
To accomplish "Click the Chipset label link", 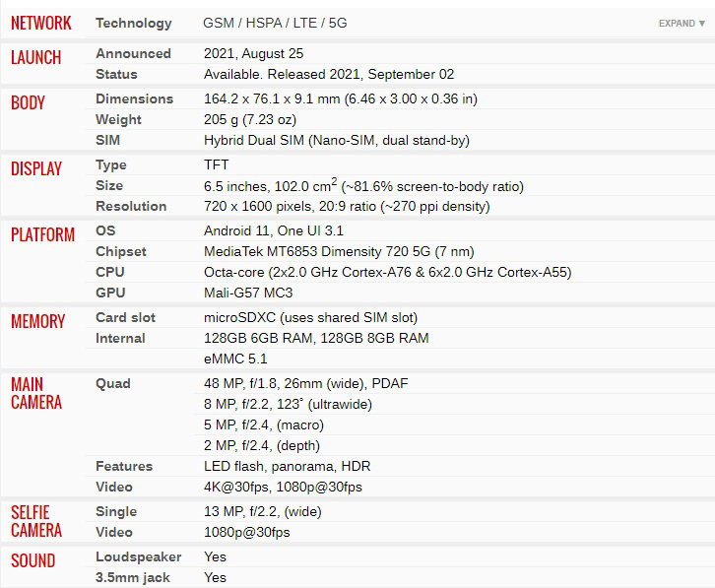I will point(121,251).
